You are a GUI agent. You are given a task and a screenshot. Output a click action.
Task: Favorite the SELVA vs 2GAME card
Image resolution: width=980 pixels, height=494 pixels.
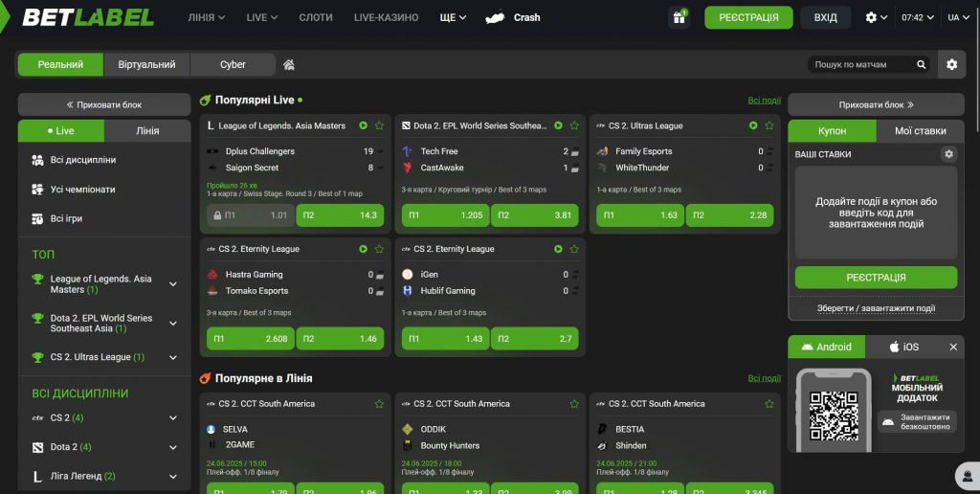pos(379,404)
